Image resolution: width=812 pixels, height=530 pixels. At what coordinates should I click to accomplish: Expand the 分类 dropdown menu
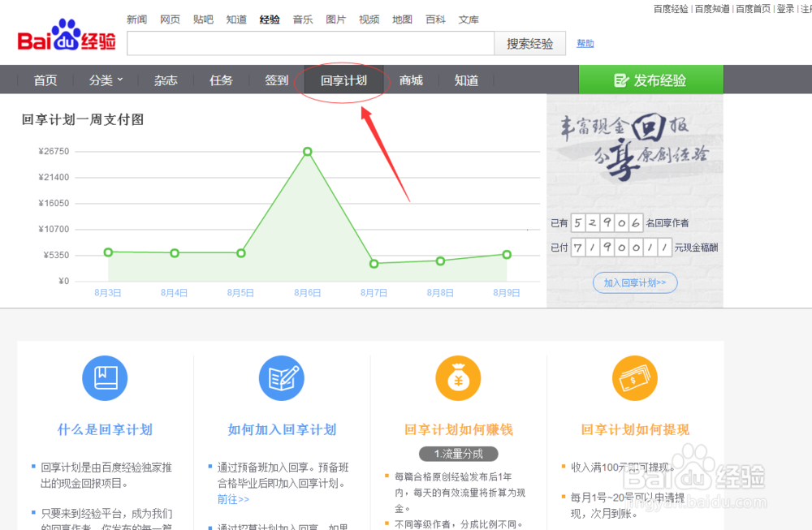[x=106, y=80]
